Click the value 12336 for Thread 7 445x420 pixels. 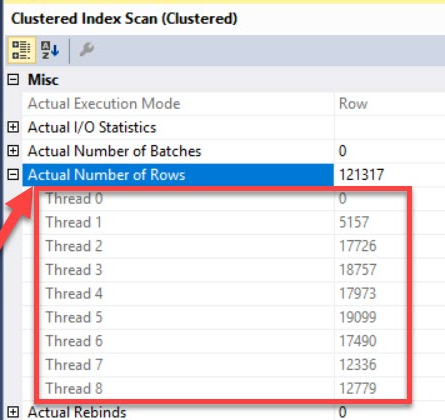[x=358, y=364]
